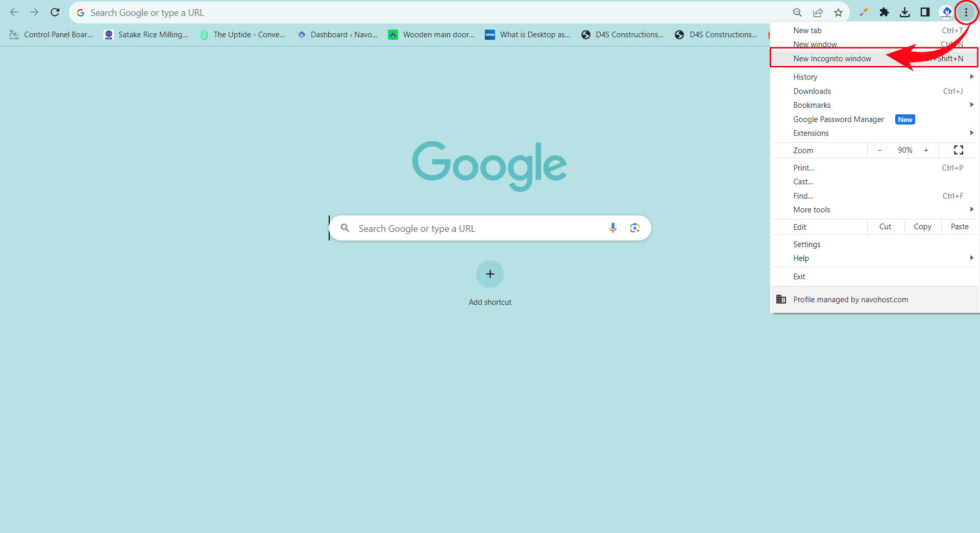
Task: Open Settings from the Chrome menu
Action: click(806, 245)
